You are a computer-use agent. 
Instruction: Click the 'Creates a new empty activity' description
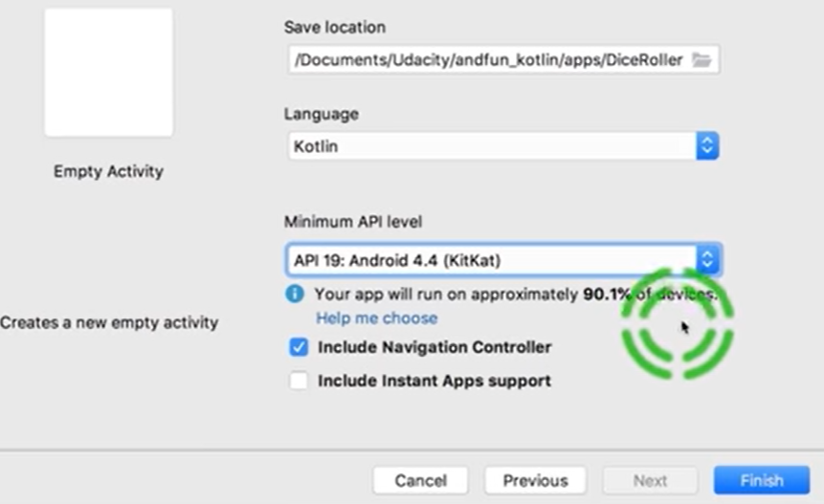(x=109, y=322)
